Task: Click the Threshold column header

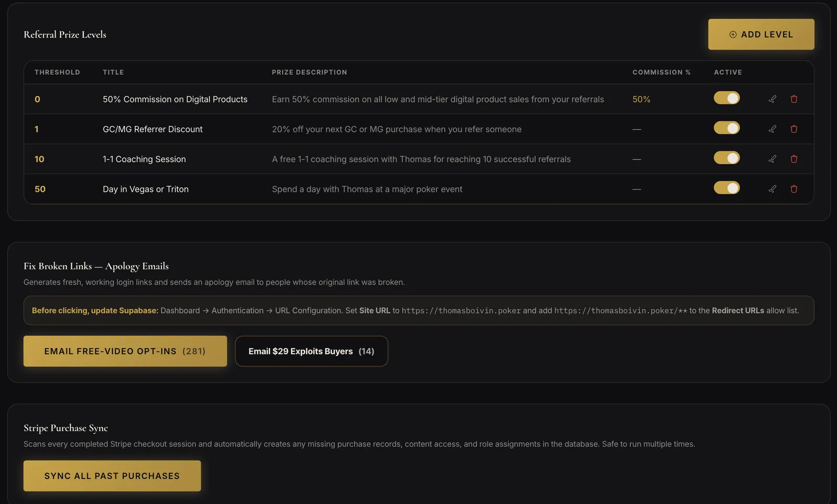Action: point(57,72)
